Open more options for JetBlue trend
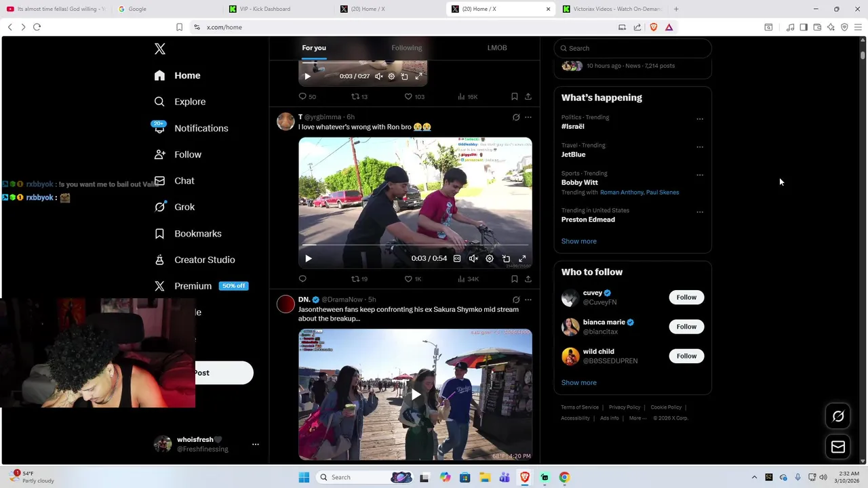868x488 pixels. tap(700, 147)
